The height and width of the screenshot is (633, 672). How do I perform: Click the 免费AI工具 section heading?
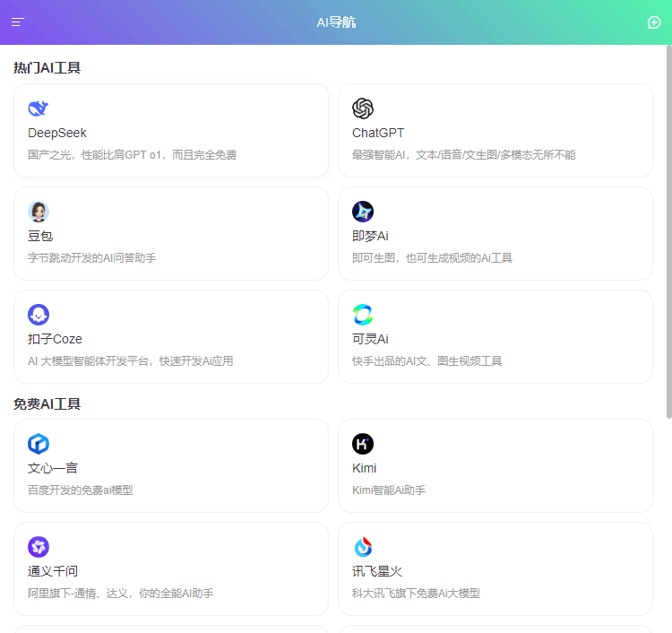pyautogui.click(x=47, y=404)
